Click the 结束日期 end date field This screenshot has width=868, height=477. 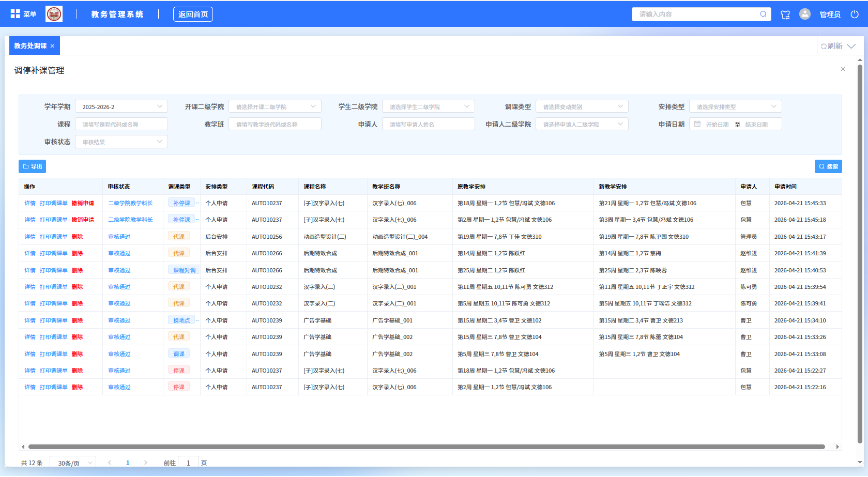[756, 125]
